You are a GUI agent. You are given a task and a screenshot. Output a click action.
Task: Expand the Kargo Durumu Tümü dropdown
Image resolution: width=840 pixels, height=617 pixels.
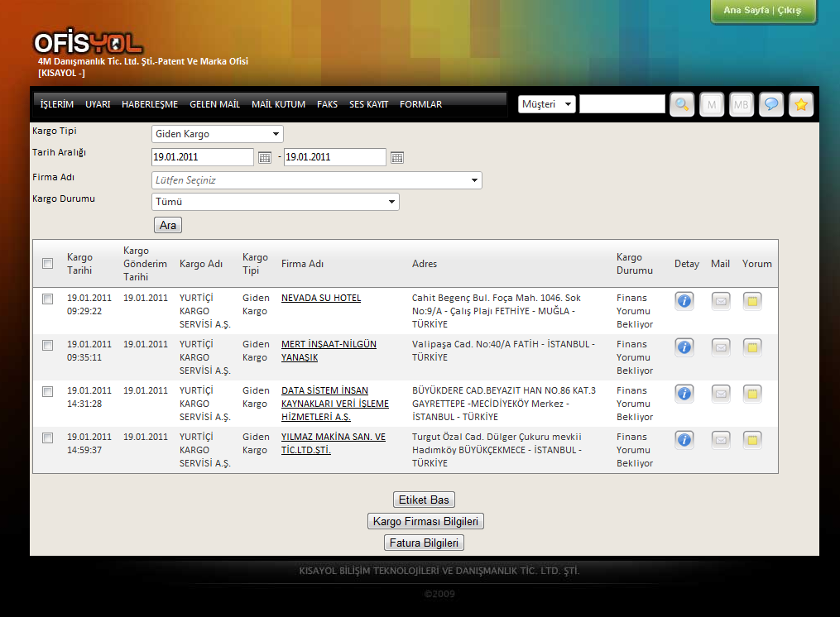tap(275, 202)
